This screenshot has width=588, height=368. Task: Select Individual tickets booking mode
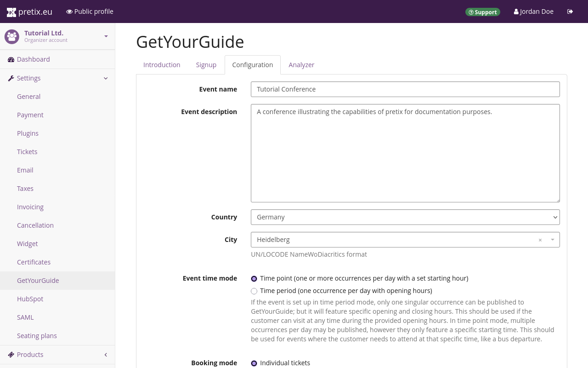(254, 363)
